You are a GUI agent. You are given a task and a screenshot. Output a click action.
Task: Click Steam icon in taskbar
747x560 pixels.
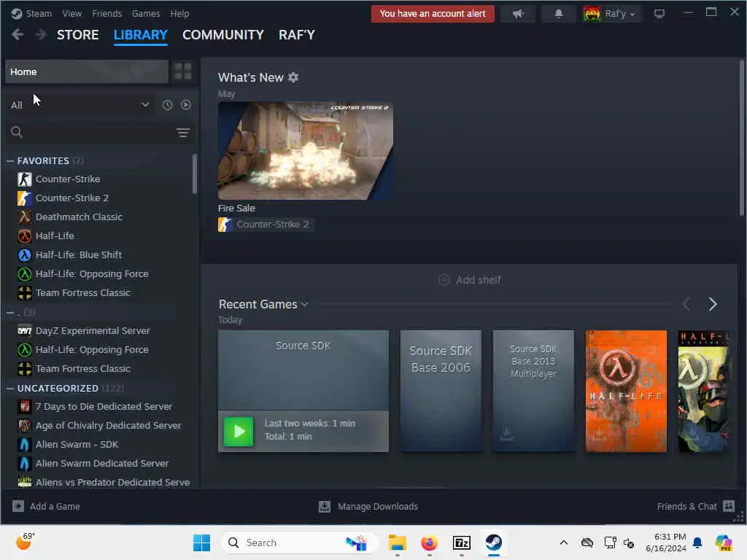pos(494,542)
